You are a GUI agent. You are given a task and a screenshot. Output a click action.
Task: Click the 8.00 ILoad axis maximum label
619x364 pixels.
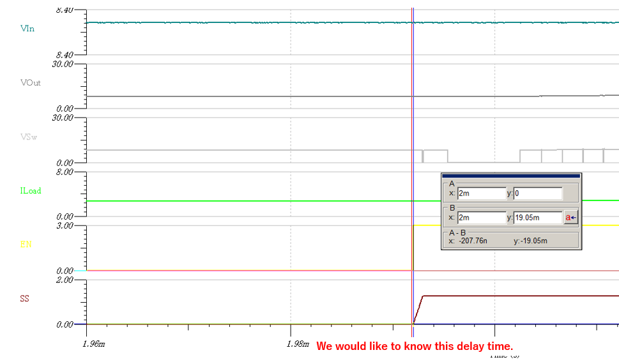click(65, 172)
